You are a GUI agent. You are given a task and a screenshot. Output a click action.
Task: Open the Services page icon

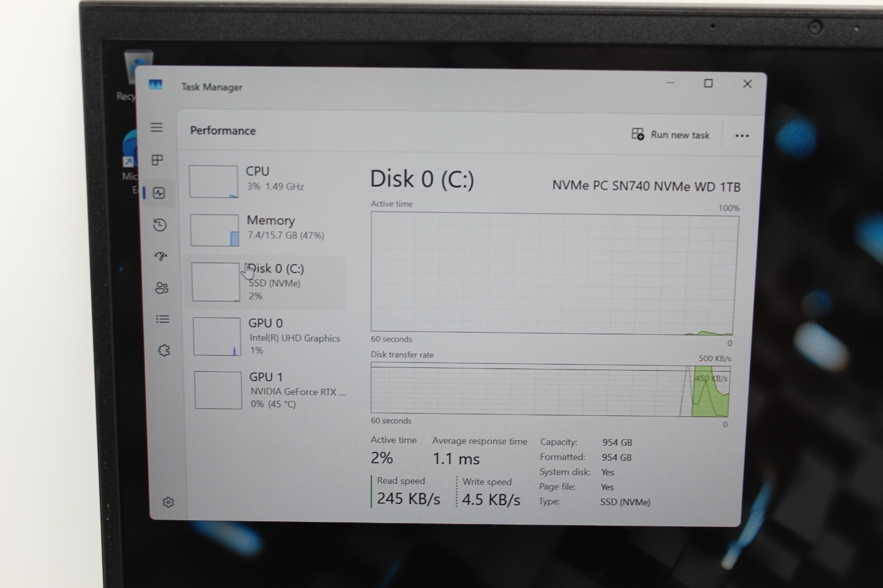[x=164, y=350]
